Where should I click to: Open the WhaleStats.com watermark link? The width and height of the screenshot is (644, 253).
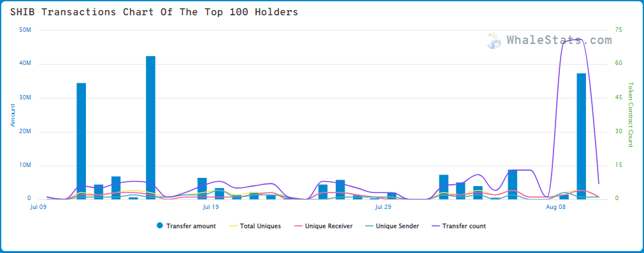[x=559, y=40]
